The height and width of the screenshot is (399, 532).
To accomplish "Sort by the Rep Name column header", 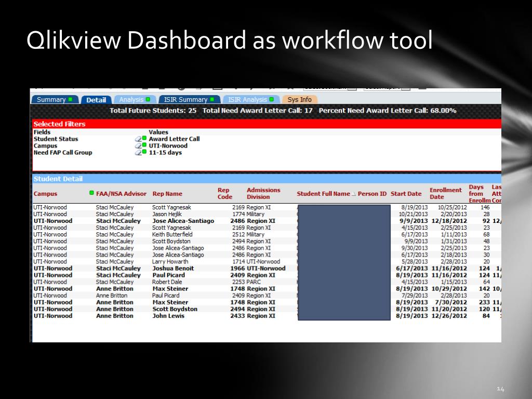I will [x=167, y=194].
